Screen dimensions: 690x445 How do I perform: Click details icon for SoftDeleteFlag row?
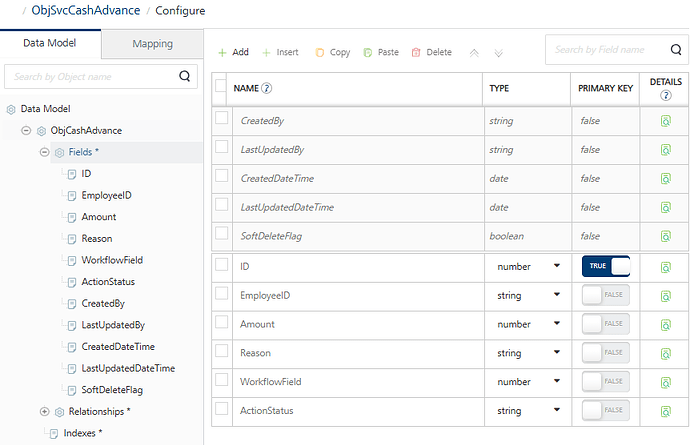point(665,237)
